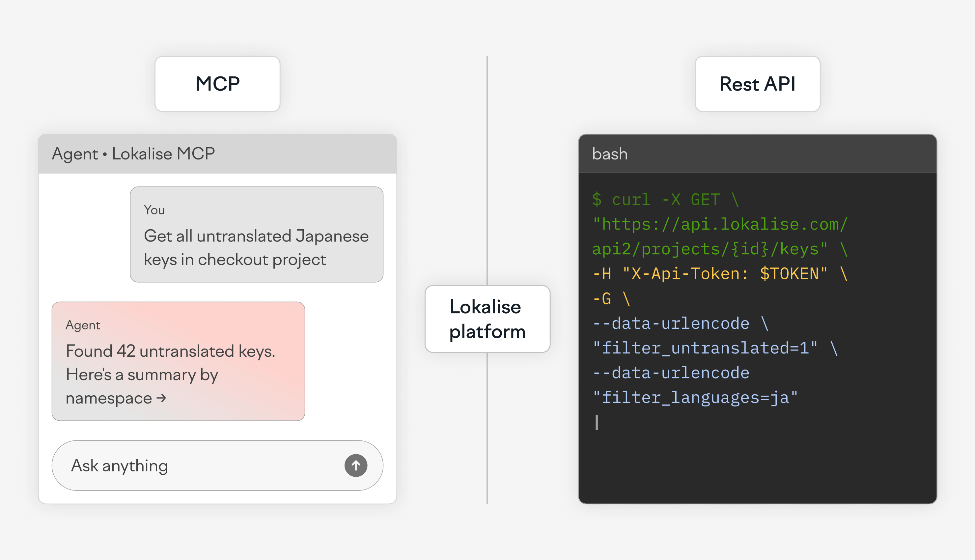Place cursor at terminal prompt caret

(597, 422)
